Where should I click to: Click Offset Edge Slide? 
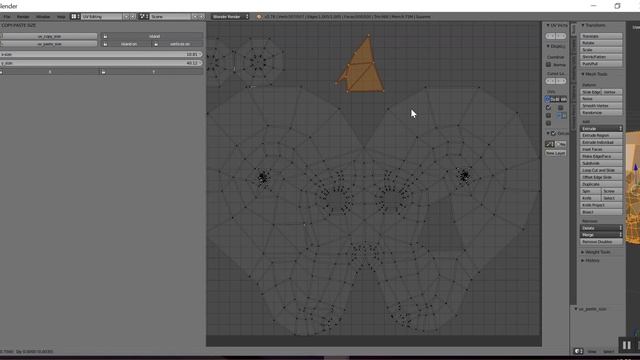pyautogui.click(x=601, y=177)
